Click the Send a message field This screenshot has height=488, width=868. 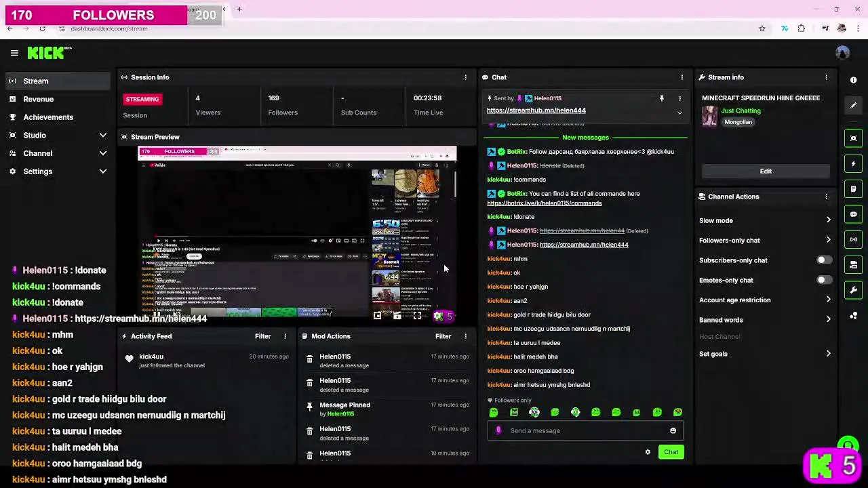(585, 430)
